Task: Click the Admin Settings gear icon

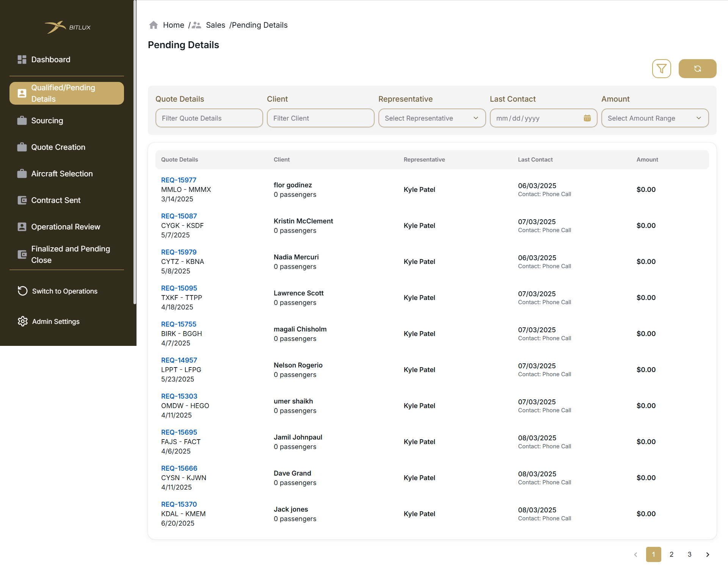Action: 22,322
